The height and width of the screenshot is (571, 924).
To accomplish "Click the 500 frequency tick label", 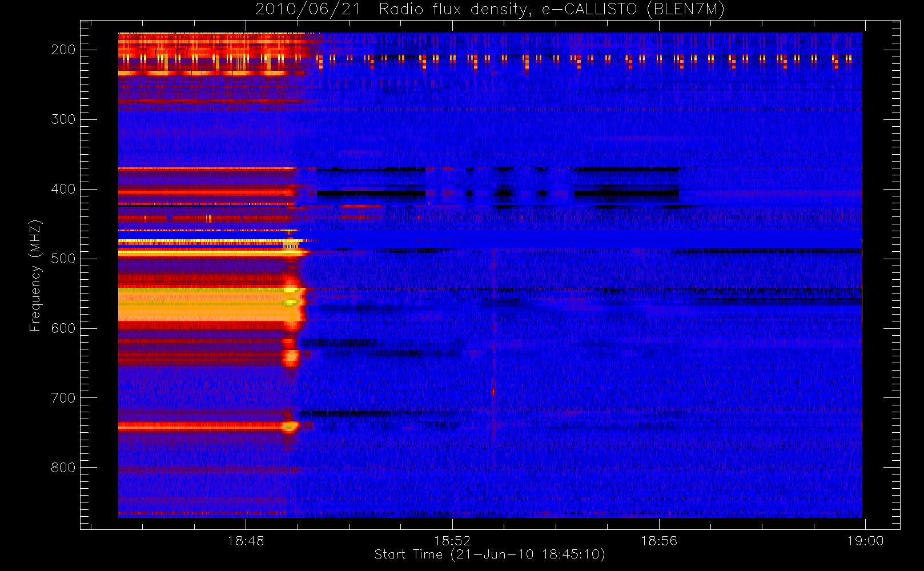I will pyautogui.click(x=63, y=259).
